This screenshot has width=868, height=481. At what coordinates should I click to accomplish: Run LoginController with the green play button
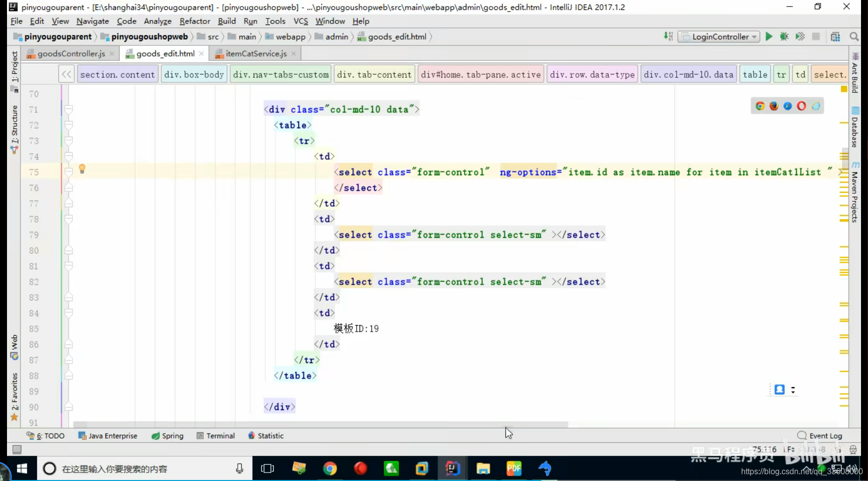coord(769,36)
